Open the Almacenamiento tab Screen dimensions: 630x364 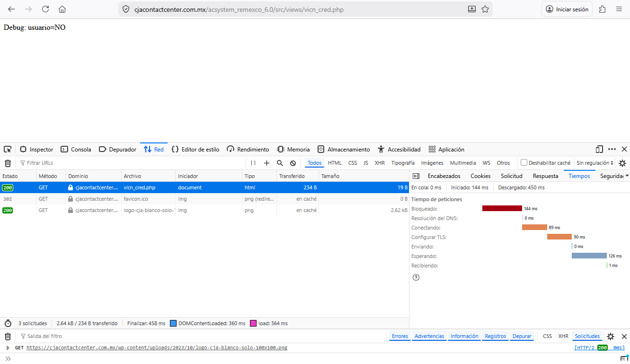344,149
